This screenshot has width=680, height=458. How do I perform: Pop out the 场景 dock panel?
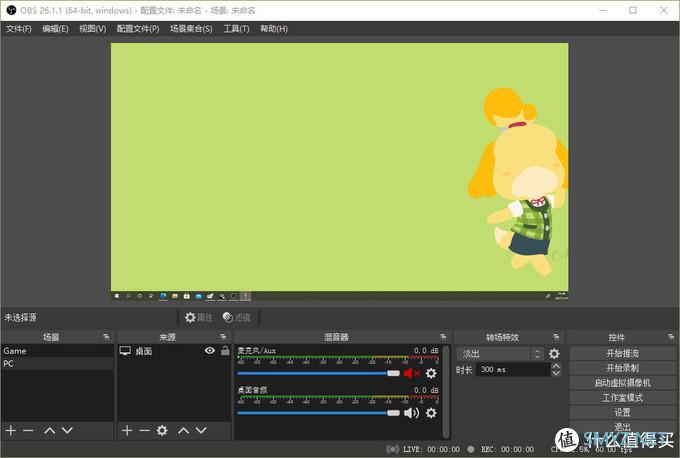coord(106,337)
